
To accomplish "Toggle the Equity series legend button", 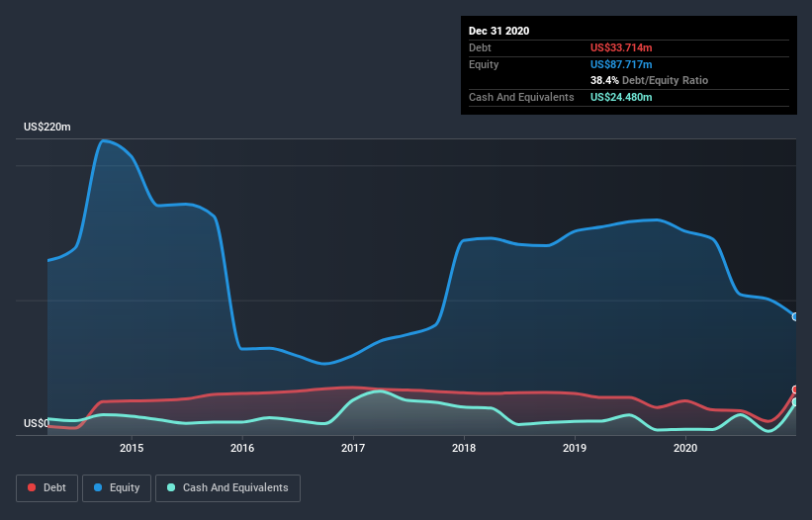I will click(117, 488).
